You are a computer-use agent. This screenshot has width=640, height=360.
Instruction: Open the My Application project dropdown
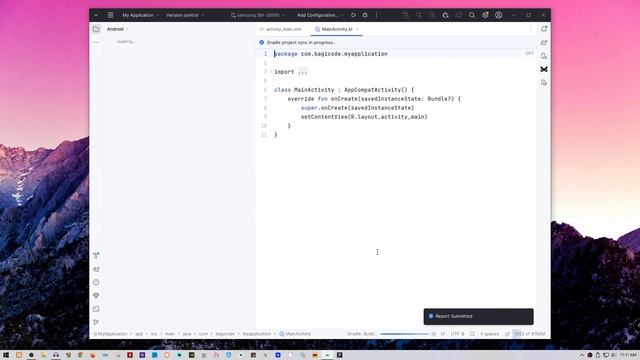[140, 15]
